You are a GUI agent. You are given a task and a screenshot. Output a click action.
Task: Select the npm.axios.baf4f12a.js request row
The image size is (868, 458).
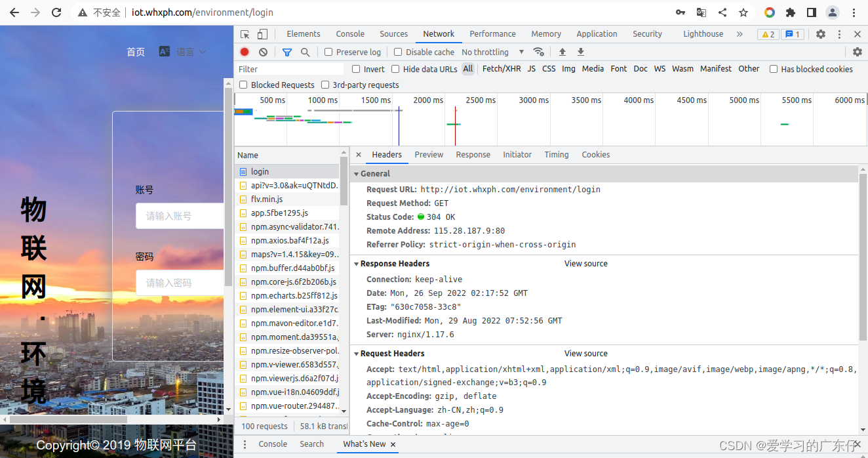[x=287, y=241]
